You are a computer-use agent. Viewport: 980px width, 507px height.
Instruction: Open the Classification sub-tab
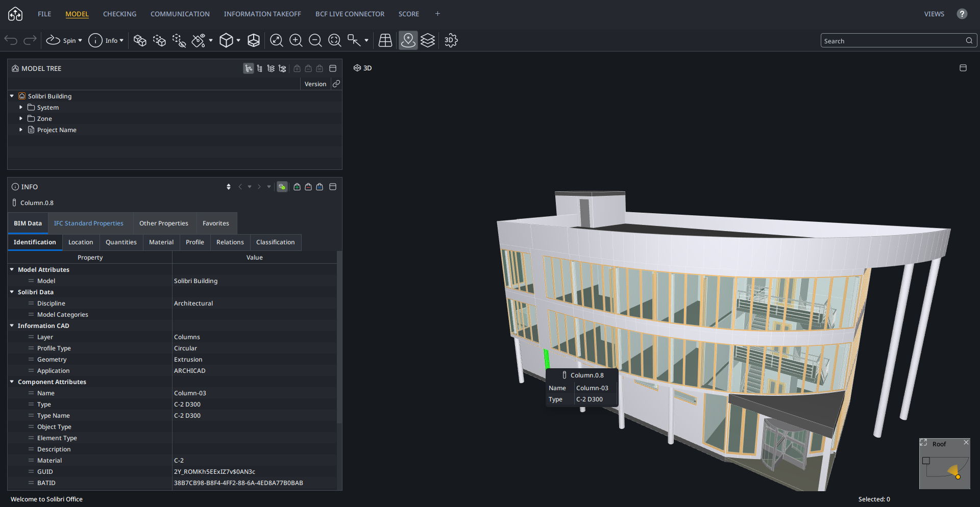276,242
